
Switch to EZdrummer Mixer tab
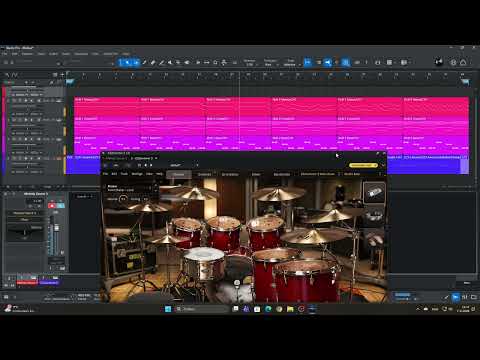coord(256,174)
